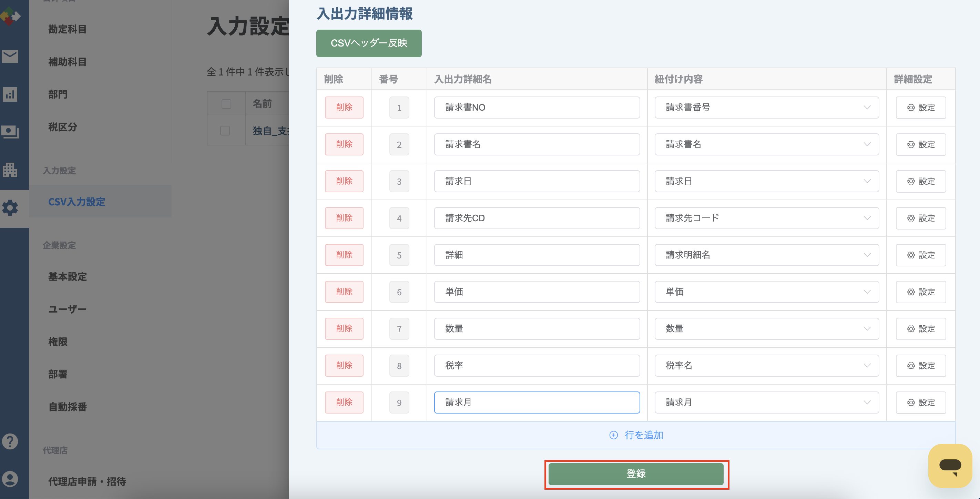This screenshot has height=499, width=980.
Task: Delete row 3 with 削除 button
Action: [x=344, y=181]
